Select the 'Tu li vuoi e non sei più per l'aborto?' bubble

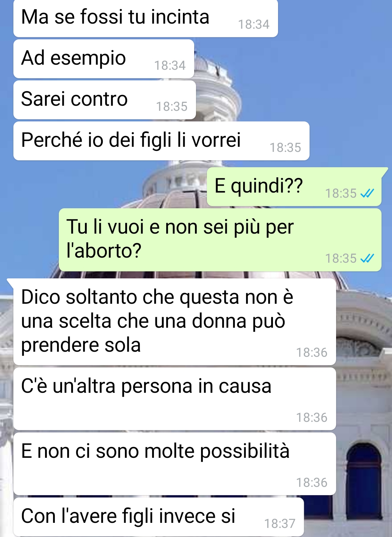pyautogui.click(x=220, y=240)
